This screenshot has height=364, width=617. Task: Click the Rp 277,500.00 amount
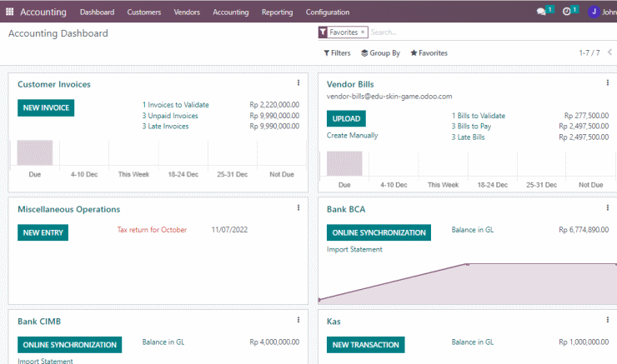tap(586, 116)
